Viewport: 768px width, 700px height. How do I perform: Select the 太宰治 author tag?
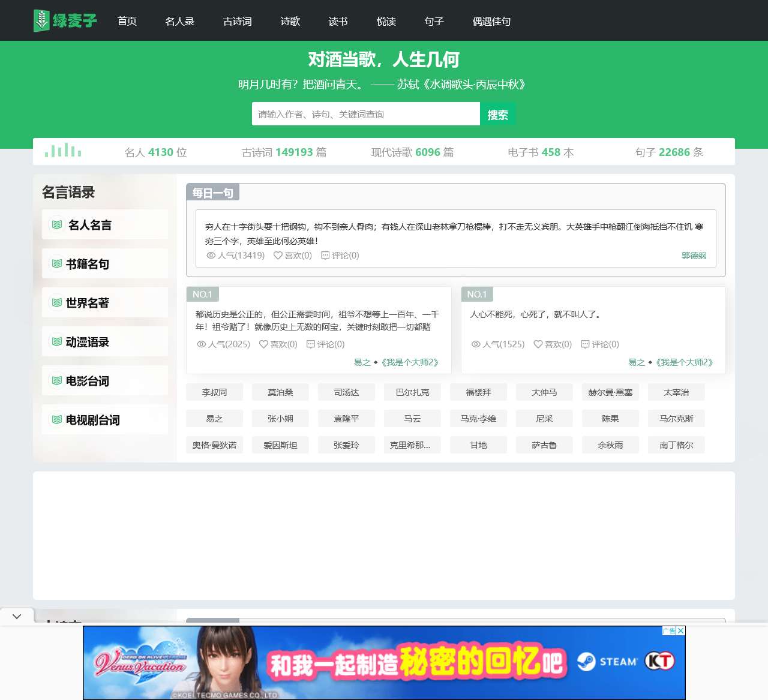click(676, 392)
